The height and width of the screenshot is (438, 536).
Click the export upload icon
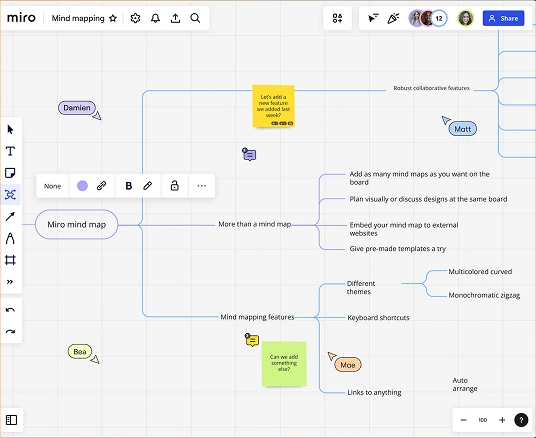coord(175,18)
